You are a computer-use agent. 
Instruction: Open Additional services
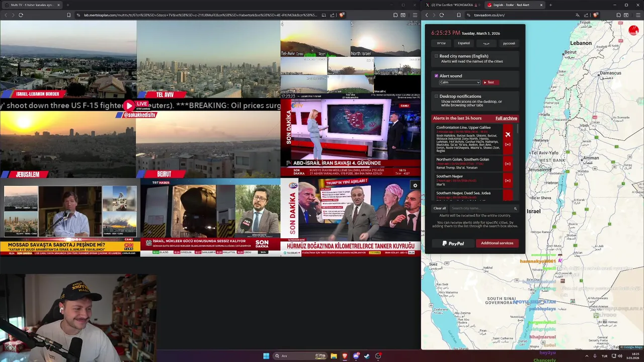[x=497, y=243]
